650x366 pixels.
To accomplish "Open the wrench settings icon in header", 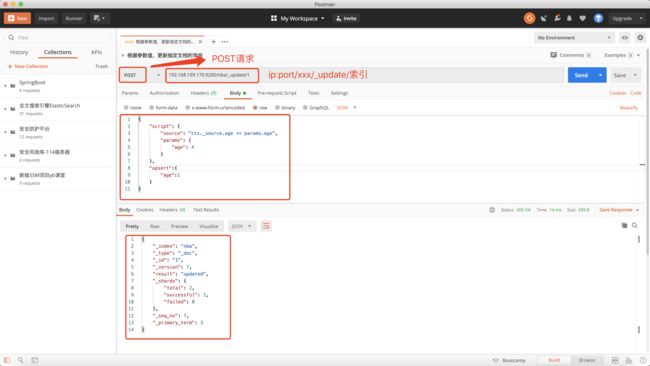I will [x=557, y=18].
